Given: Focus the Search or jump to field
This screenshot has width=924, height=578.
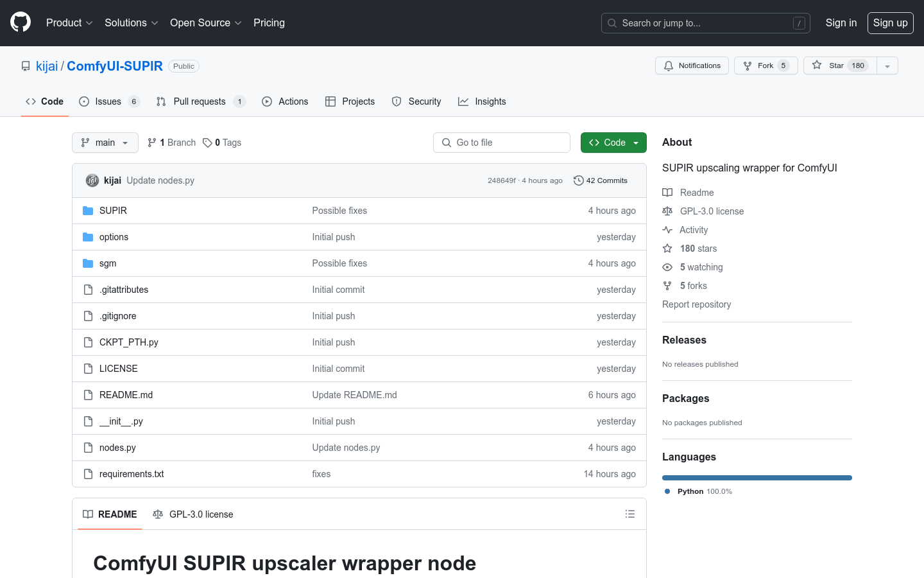Looking at the screenshot, I should tap(706, 23).
